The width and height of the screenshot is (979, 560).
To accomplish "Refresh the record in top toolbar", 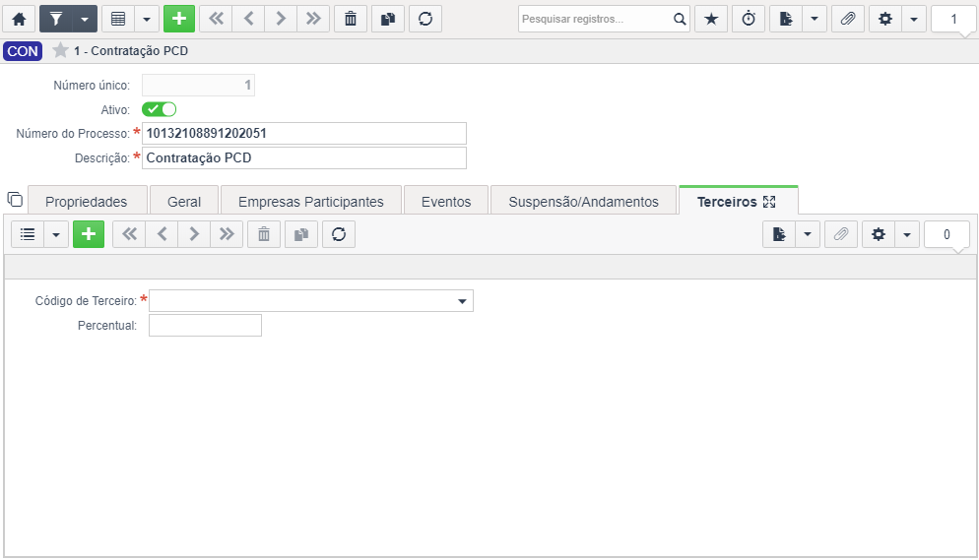I will click(x=425, y=19).
